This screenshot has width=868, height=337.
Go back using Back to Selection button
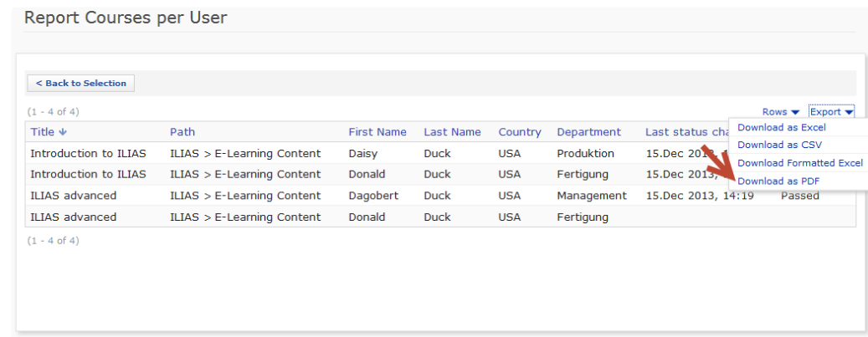pyautogui.click(x=81, y=84)
